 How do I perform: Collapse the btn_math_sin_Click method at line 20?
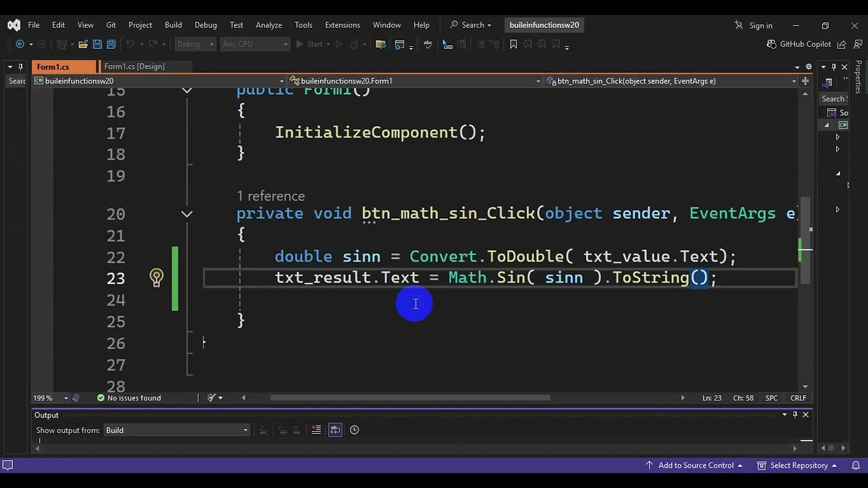point(187,214)
